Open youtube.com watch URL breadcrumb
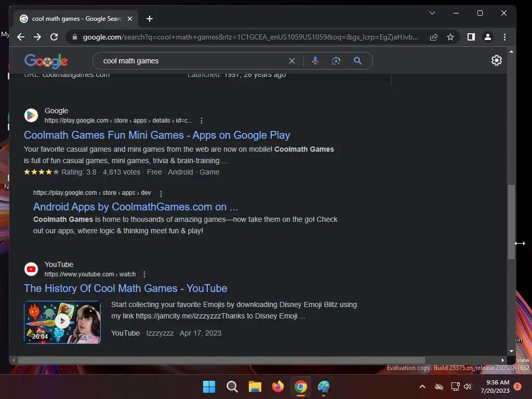 90,274
